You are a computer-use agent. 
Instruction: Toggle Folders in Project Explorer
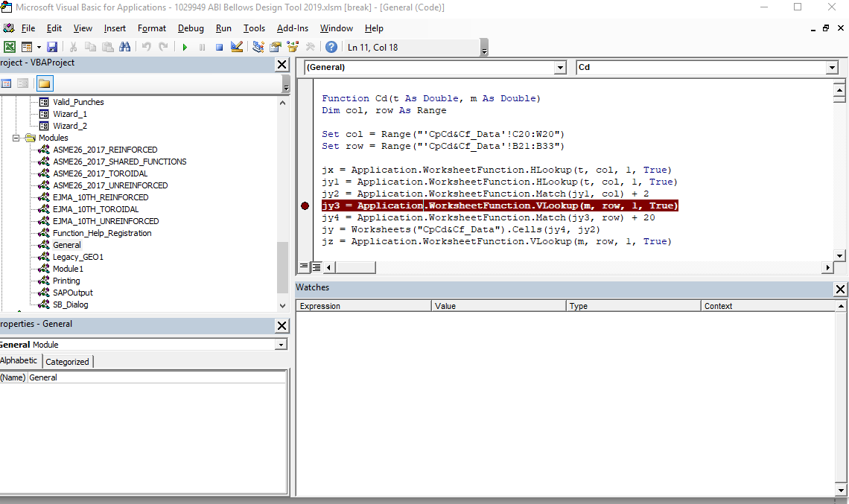pos(45,83)
